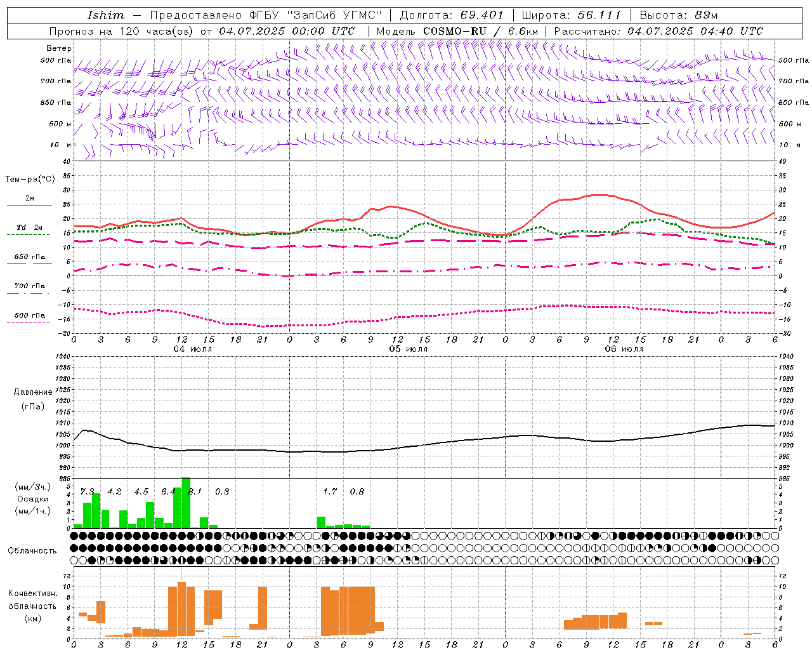The height and width of the screenshot is (650, 812).
Task: Click the left 10 м wind level label
Action: pyautogui.click(x=61, y=145)
